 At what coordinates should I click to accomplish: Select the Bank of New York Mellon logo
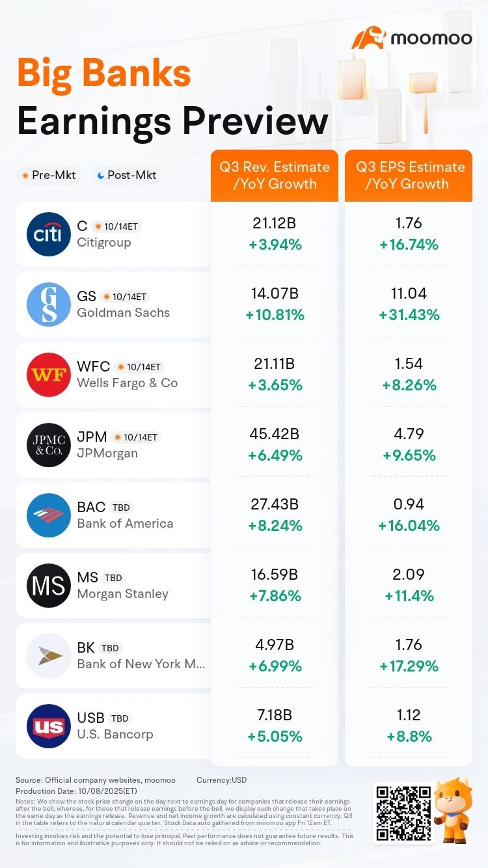(x=49, y=656)
